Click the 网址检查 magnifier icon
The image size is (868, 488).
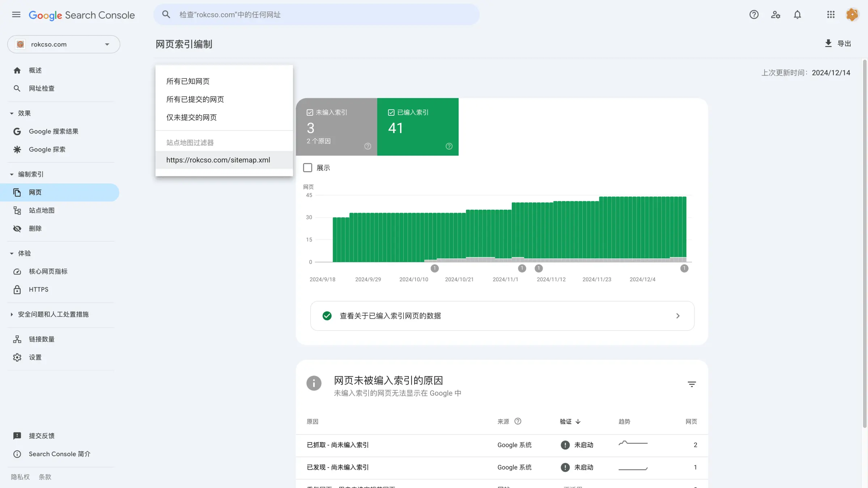[x=17, y=89]
